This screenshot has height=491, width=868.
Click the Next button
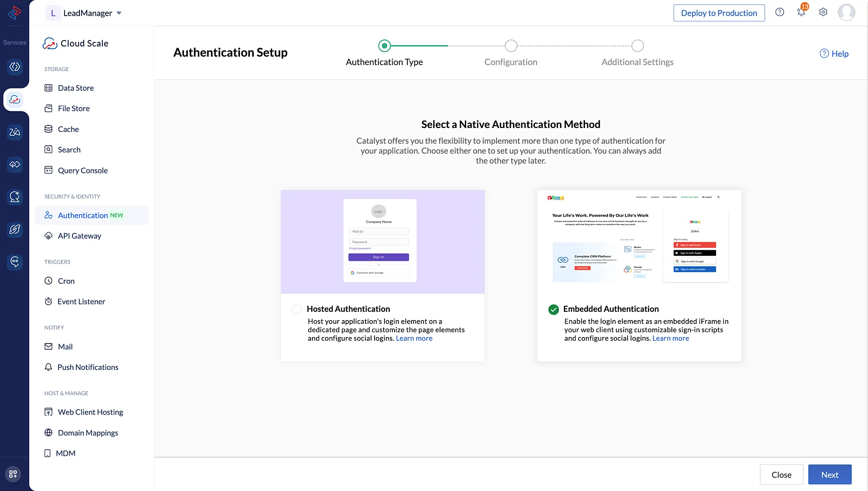829,475
